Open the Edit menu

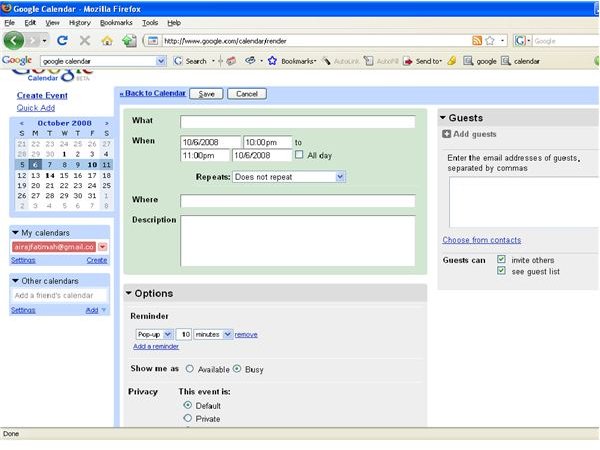pos(30,23)
